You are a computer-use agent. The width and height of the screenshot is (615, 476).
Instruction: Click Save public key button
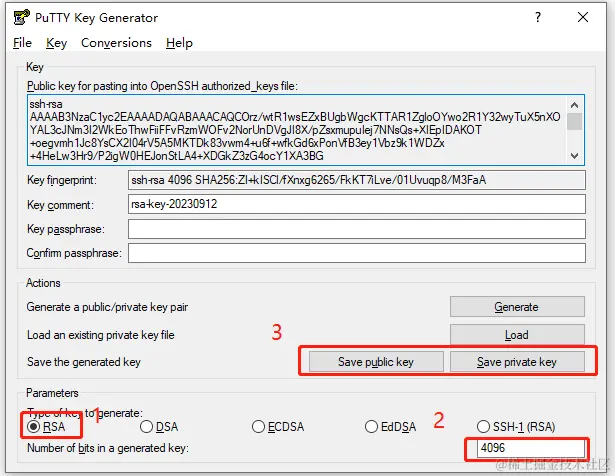(376, 362)
